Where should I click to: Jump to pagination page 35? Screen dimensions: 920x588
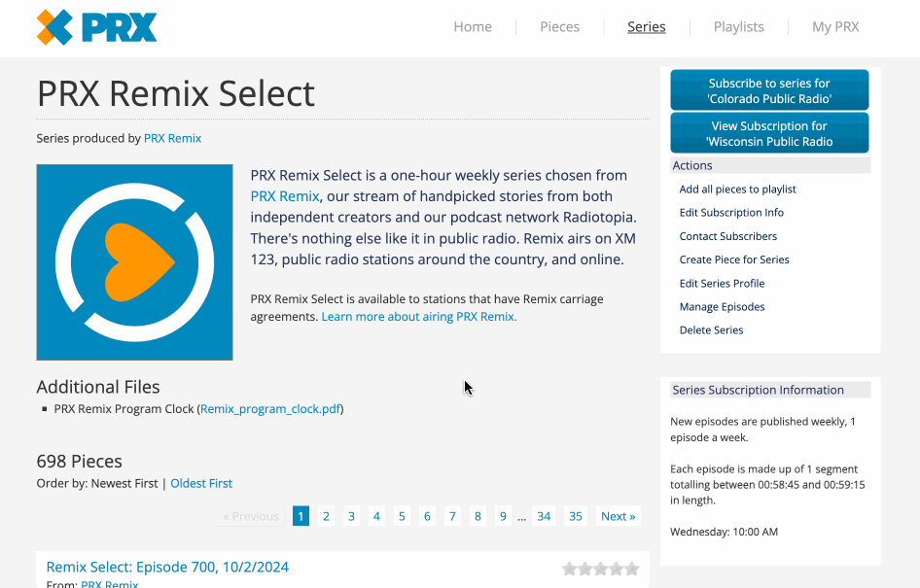pyautogui.click(x=576, y=516)
